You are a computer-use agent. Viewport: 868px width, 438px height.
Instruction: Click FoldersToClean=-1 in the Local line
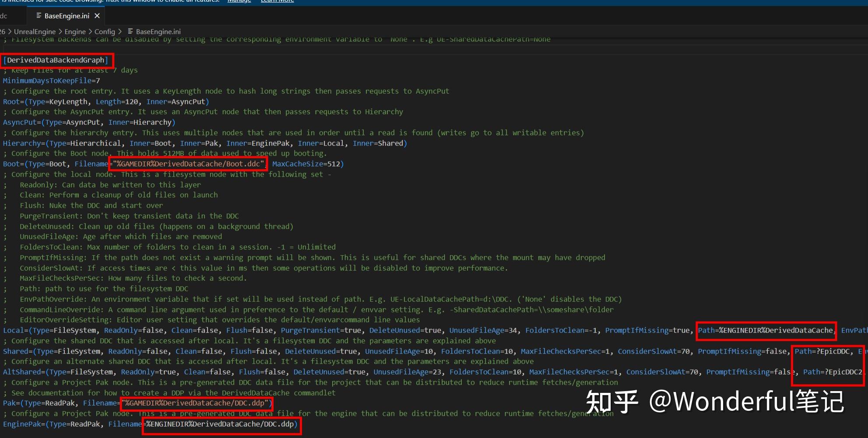click(561, 330)
